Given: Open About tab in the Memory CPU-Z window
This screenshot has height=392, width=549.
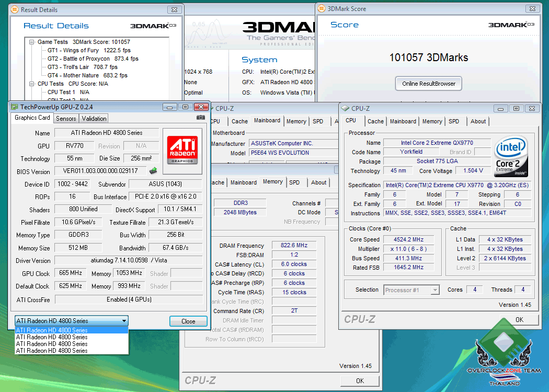Looking at the screenshot, I should pyautogui.click(x=318, y=182).
